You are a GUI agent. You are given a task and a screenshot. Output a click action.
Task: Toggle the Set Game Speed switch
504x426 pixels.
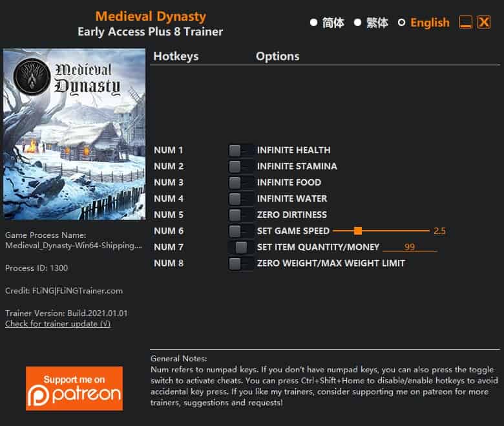point(240,231)
